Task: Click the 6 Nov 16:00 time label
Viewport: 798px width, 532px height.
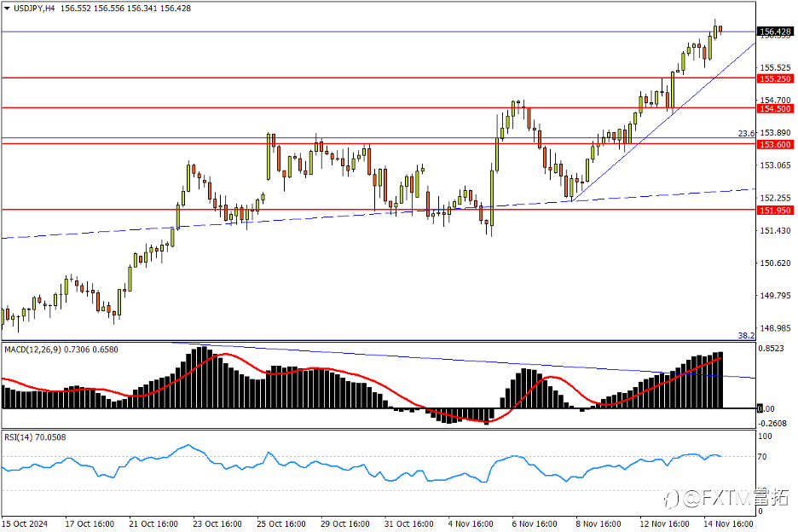Action: coord(535,523)
